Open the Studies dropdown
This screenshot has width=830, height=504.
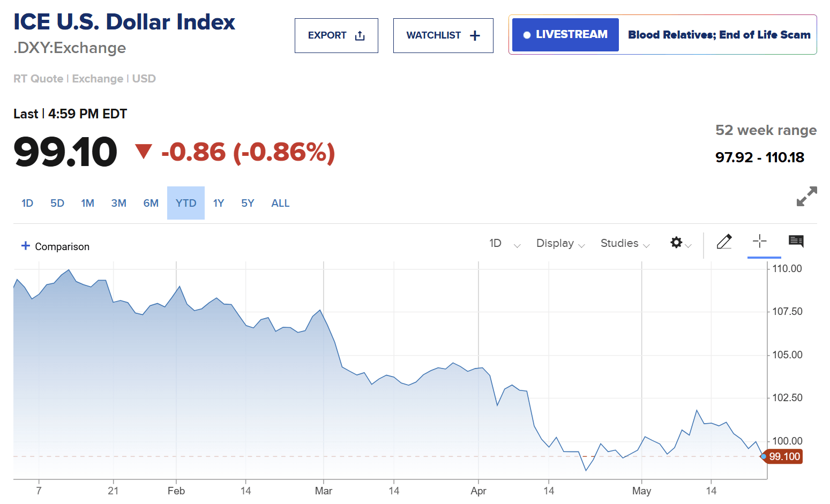click(x=625, y=244)
